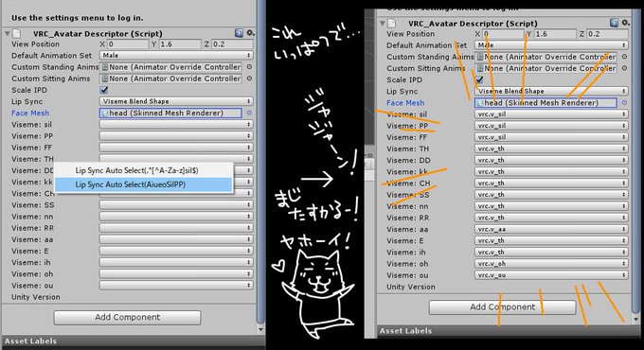Screen dimensions: 644x350
Task: Click object picker circle beside left Custom Standing Anims
Action: point(249,67)
